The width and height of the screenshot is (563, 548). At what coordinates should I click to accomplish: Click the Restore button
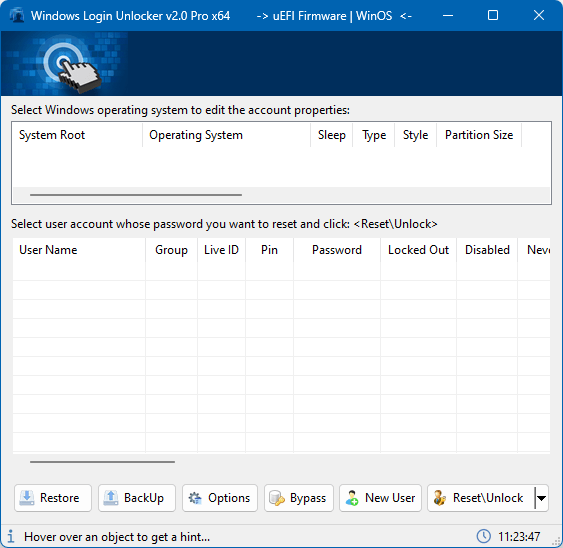53,498
